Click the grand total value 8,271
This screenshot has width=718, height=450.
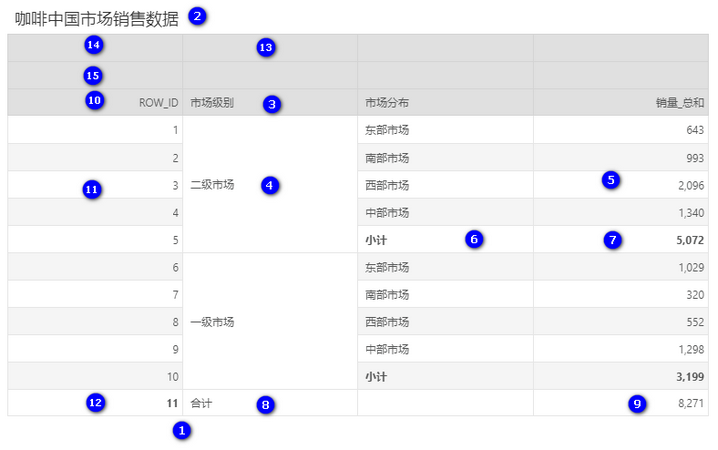[691, 403]
